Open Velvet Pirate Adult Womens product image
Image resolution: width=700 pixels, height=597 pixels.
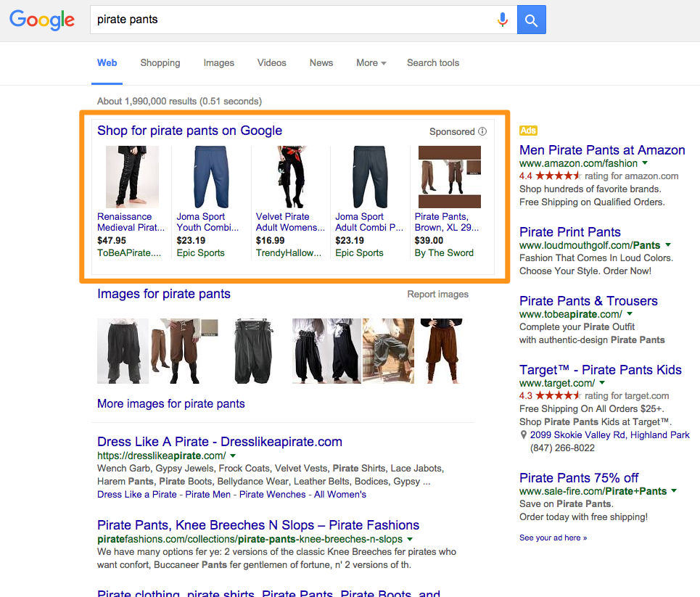coord(291,177)
